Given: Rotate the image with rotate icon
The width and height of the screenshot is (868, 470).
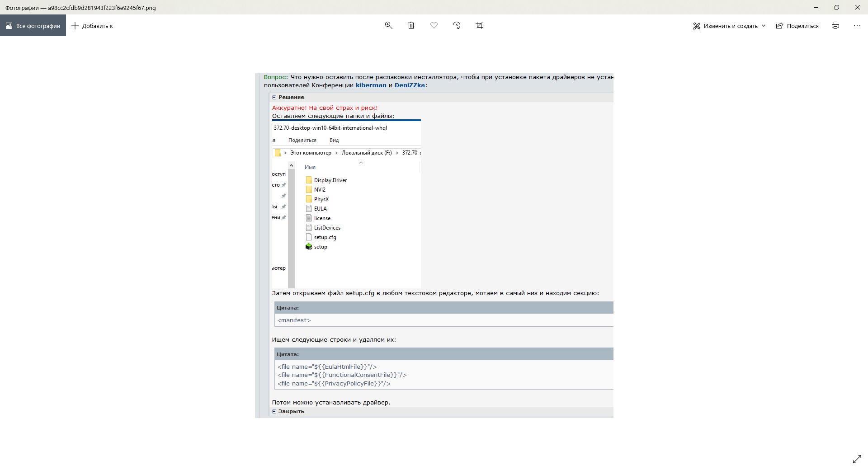Looking at the screenshot, I should coord(457,25).
